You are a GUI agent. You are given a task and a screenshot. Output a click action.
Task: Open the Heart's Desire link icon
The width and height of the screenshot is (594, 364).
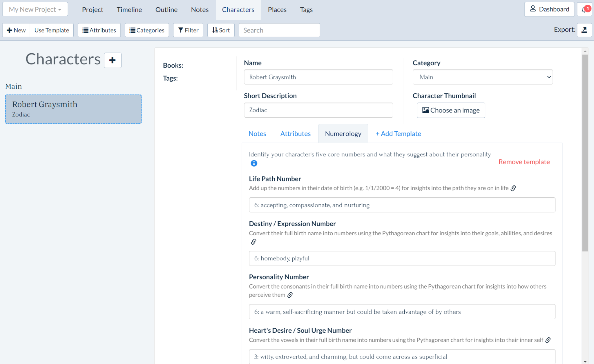[x=548, y=340]
